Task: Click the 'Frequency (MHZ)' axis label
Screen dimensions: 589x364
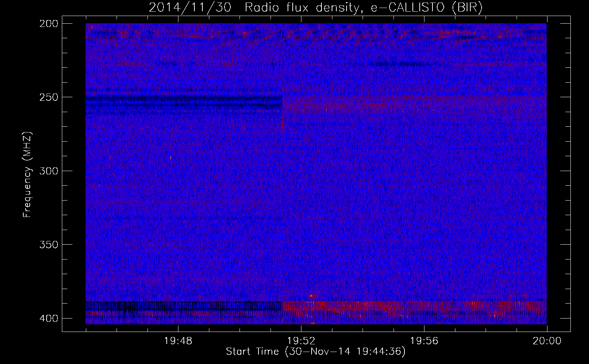Action: 27,175
